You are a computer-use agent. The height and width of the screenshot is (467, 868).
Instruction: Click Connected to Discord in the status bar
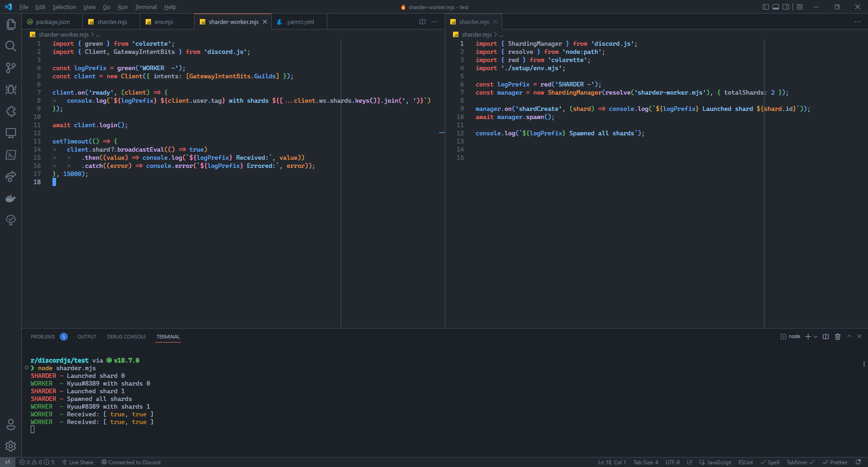[131, 462]
